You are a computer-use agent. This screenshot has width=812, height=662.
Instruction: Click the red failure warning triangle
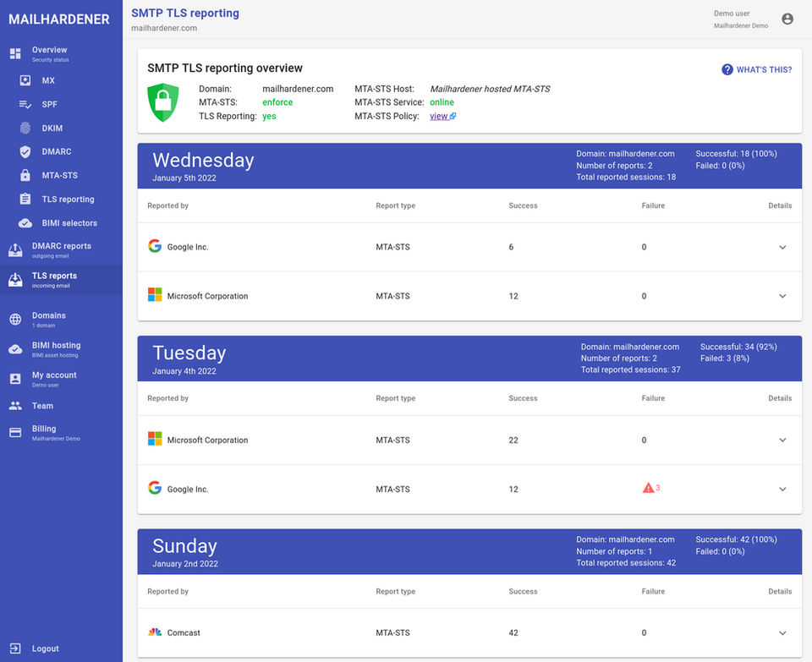coord(648,488)
